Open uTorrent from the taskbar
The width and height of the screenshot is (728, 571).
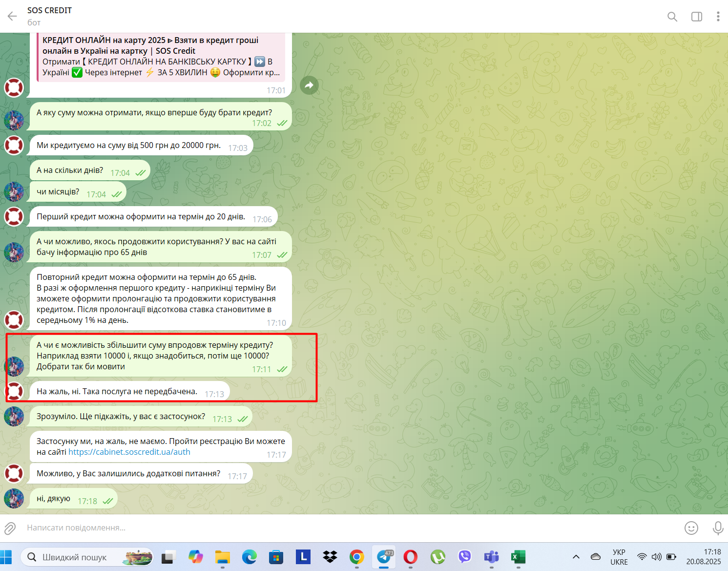[x=437, y=557]
